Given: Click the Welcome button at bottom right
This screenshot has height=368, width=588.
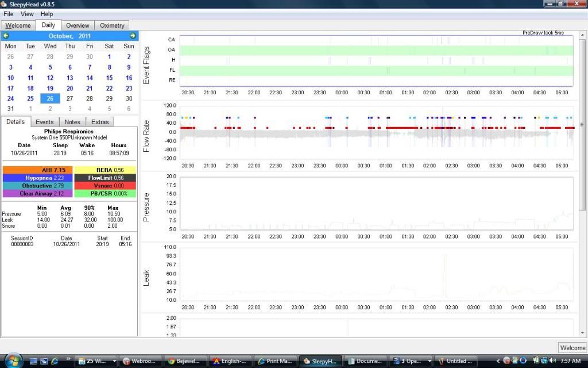Looking at the screenshot, I should click(x=572, y=348).
